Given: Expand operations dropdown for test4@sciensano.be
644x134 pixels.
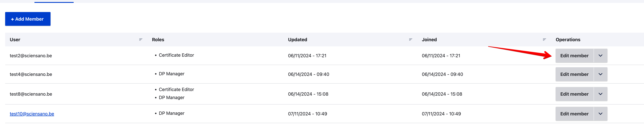Looking at the screenshot, I should coord(601,74).
